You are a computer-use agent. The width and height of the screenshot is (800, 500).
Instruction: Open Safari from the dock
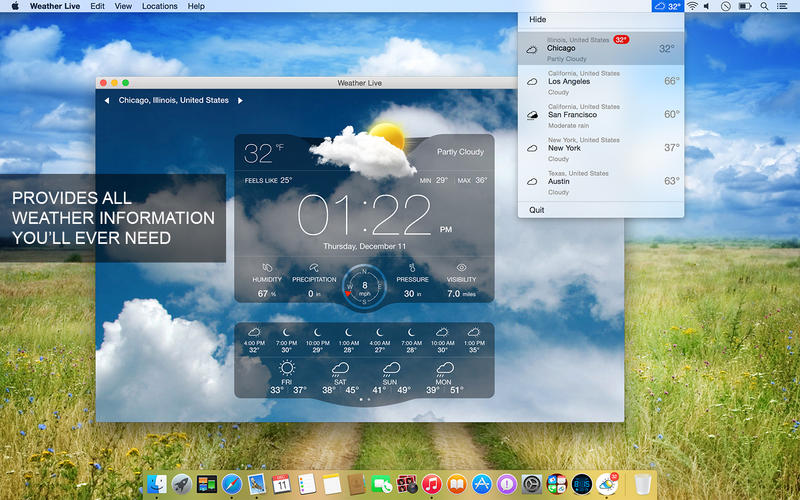pyautogui.click(x=232, y=485)
